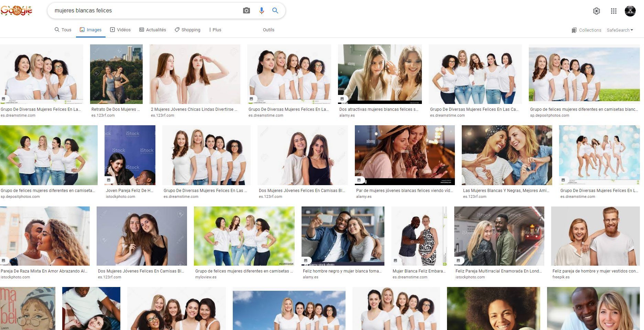This screenshot has height=330, width=644.
Task: Click caption 'Dos atractivas mujeres blancas felices s...'
Action: pos(379,109)
